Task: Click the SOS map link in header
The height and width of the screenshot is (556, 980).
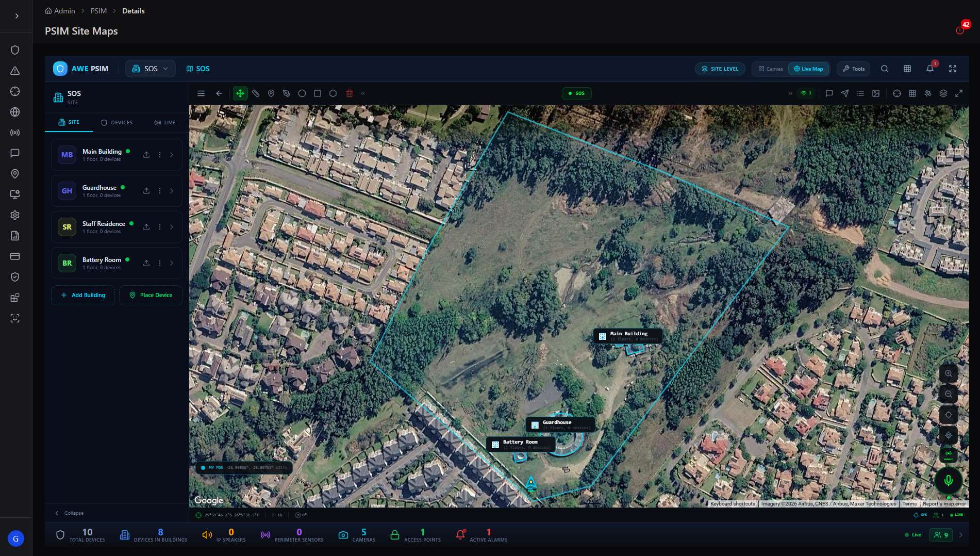Action: (198, 69)
